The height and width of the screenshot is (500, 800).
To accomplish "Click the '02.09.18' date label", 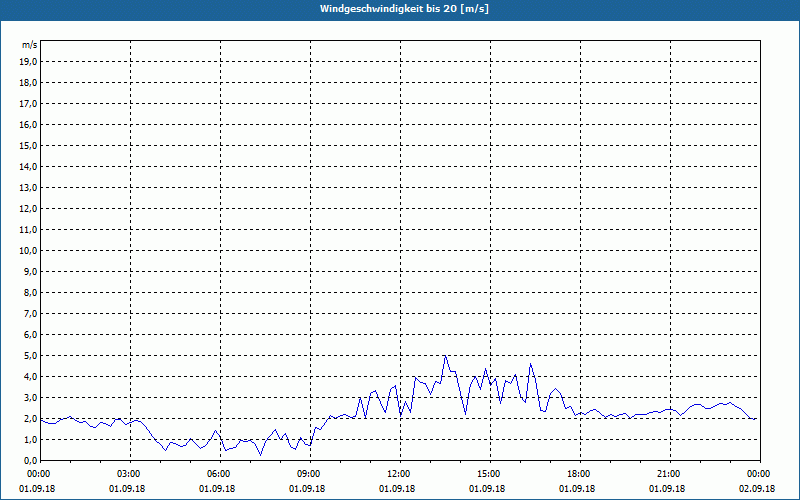I will (757, 489).
